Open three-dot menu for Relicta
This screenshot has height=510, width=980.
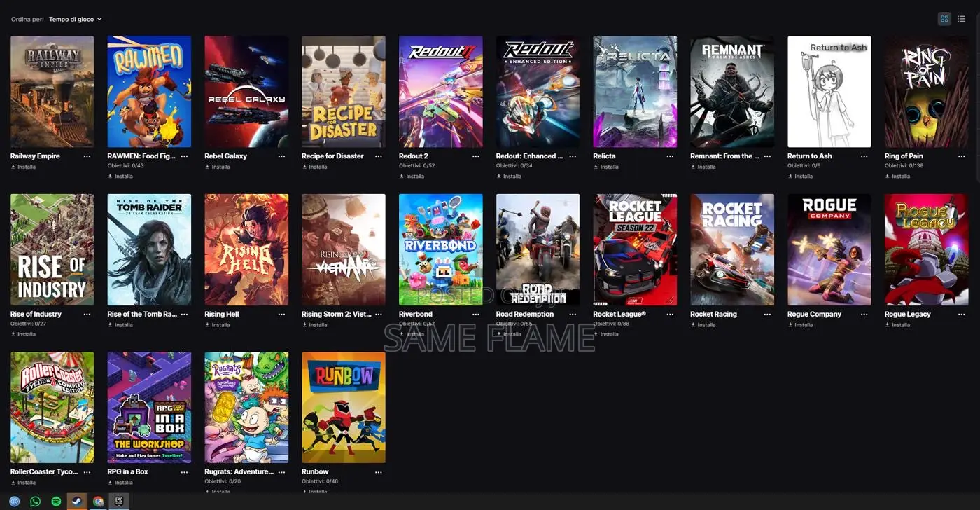[x=670, y=156]
